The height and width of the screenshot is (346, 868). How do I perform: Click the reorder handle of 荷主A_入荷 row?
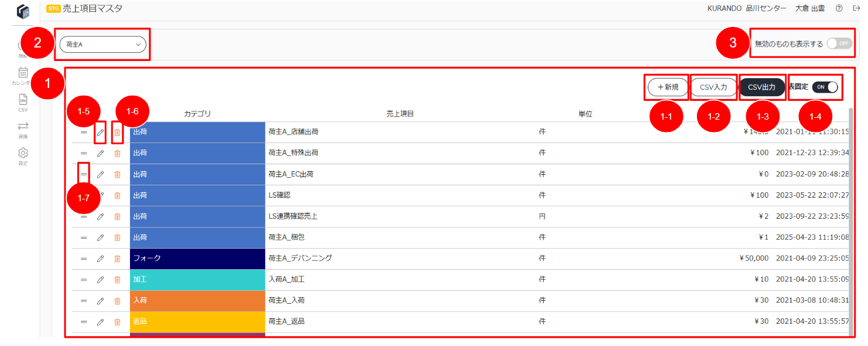[x=84, y=301]
